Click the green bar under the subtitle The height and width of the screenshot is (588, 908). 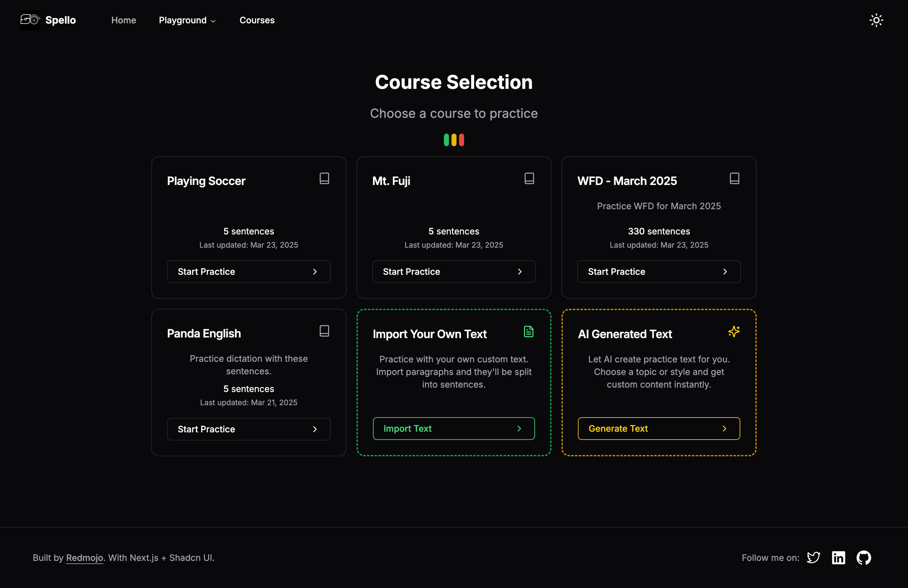447,140
